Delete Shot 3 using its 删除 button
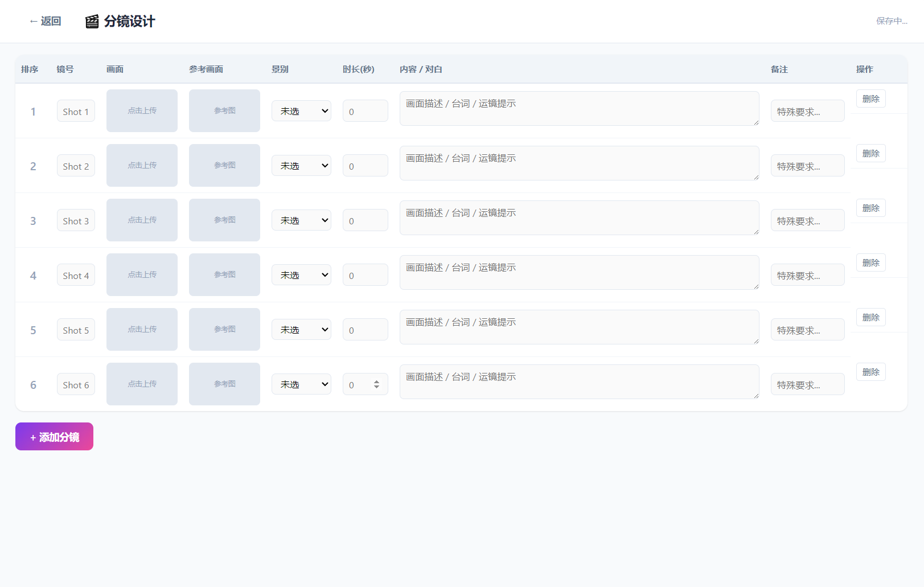 click(x=870, y=207)
